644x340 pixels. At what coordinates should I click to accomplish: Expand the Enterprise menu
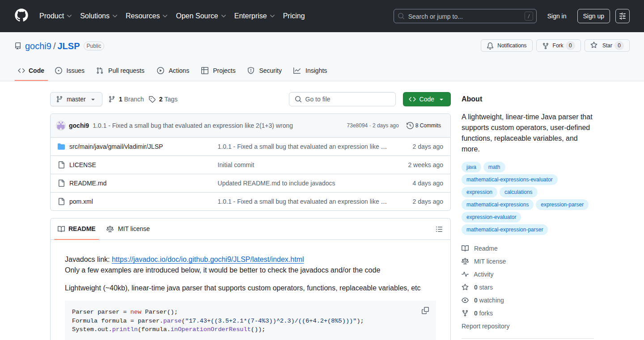click(x=254, y=16)
